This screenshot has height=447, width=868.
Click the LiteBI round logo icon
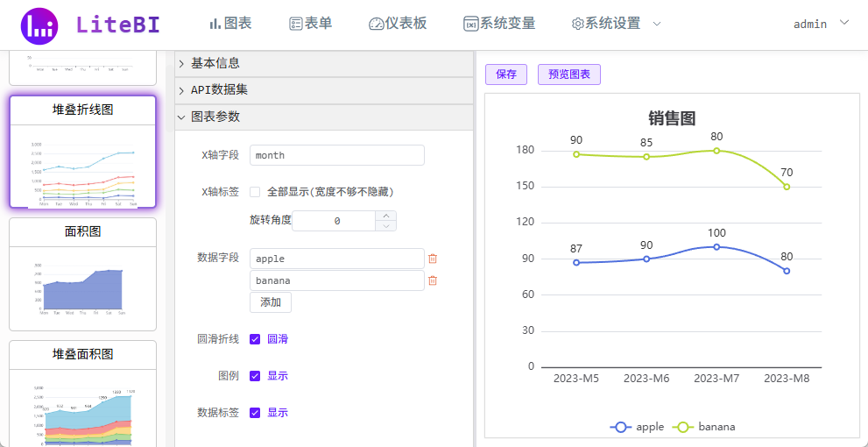click(39, 25)
